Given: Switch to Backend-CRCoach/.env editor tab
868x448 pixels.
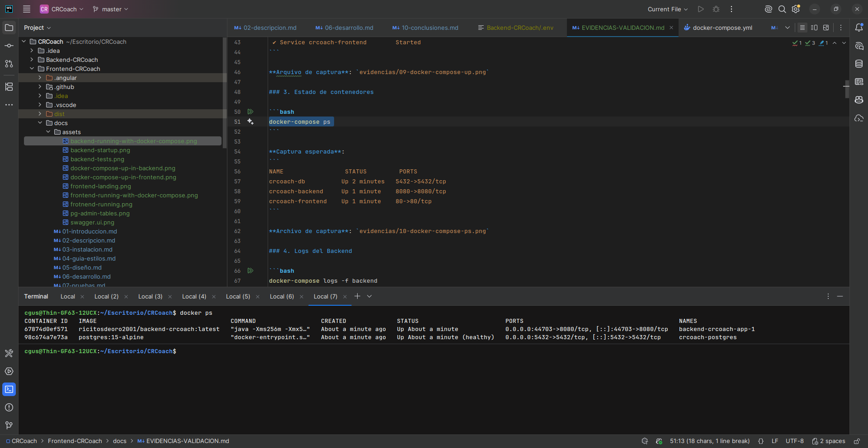Looking at the screenshot, I should 515,28.
